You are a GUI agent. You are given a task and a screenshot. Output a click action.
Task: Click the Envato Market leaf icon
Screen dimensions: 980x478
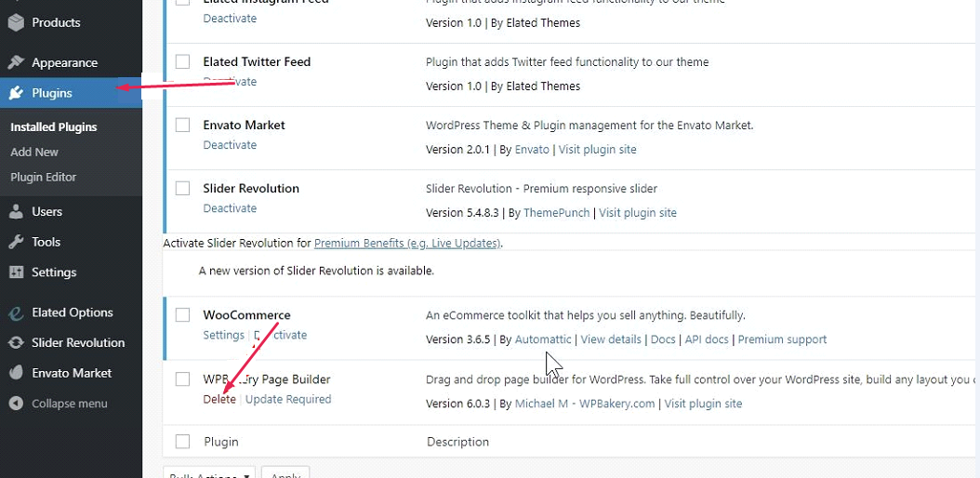click(x=16, y=373)
